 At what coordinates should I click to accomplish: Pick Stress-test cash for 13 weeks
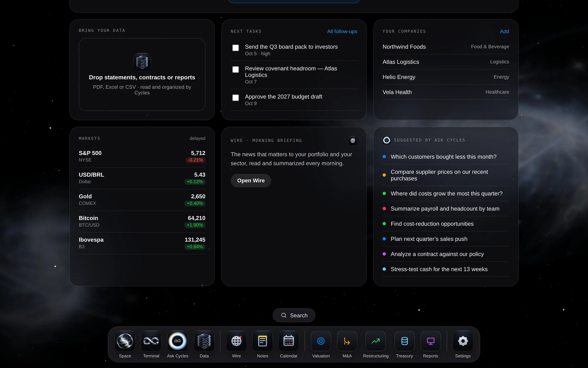click(446, 269)
